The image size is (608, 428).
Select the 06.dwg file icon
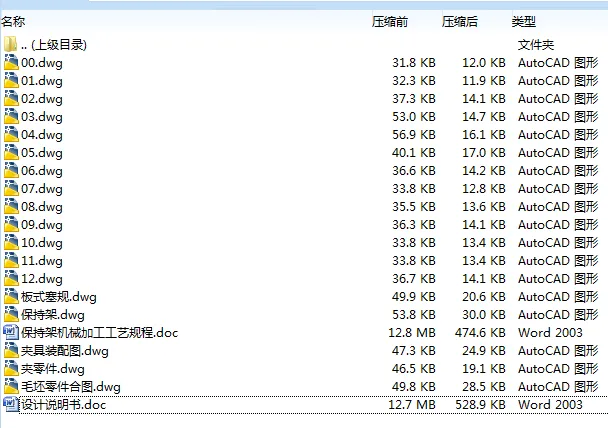(x=11, y=171)
